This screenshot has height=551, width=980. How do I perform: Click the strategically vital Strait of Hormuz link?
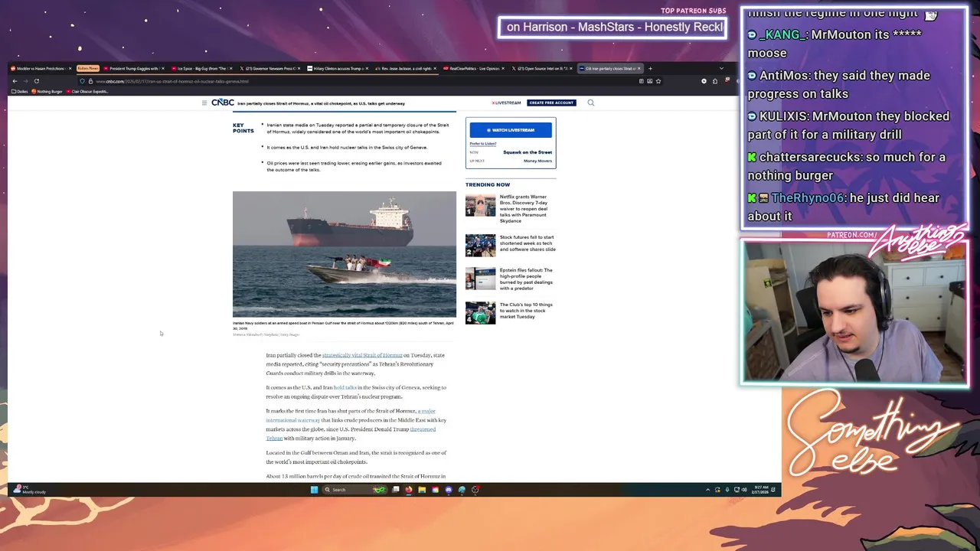pos(362,355)
